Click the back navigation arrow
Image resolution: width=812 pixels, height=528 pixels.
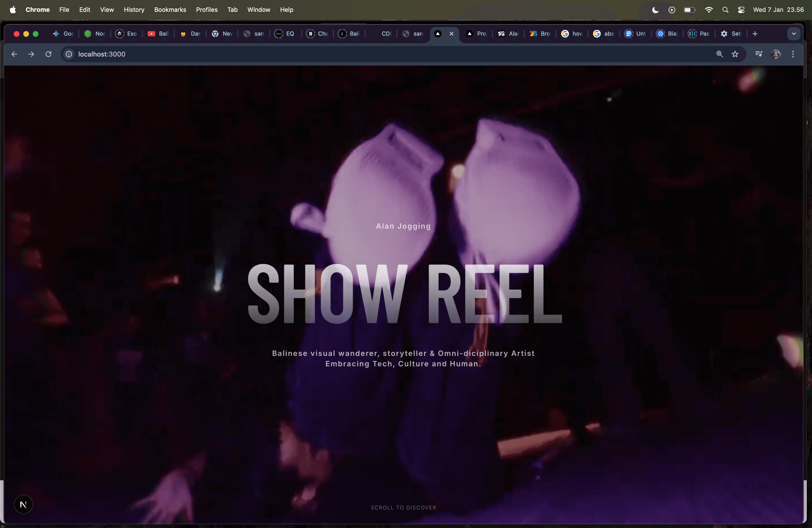click(14, 54)
